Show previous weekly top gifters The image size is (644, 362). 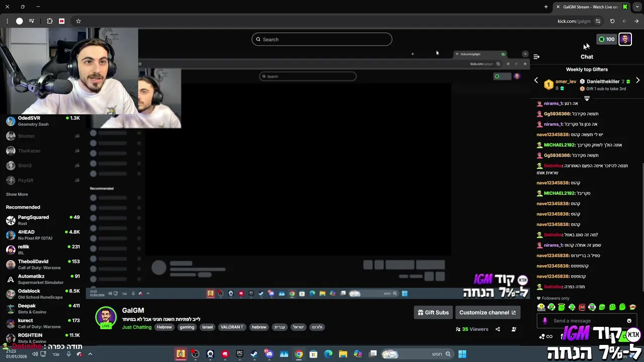[536, 80]
